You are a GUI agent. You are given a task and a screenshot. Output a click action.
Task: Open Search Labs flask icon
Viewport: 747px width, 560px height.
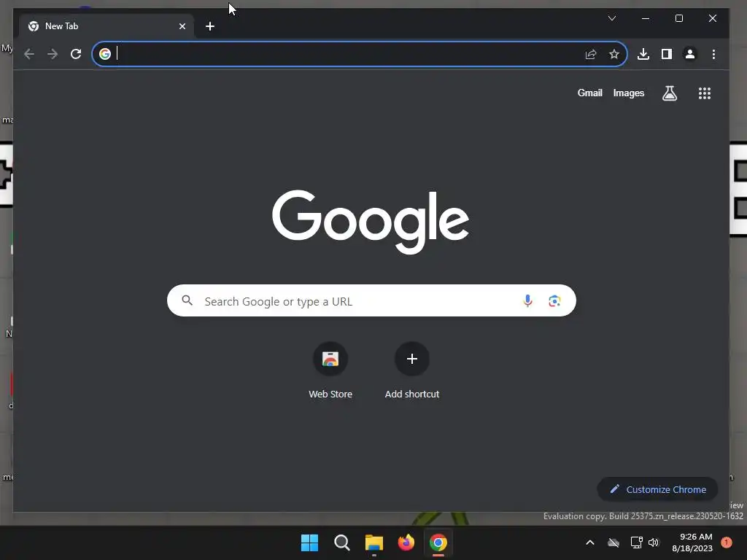coord(670,93)
